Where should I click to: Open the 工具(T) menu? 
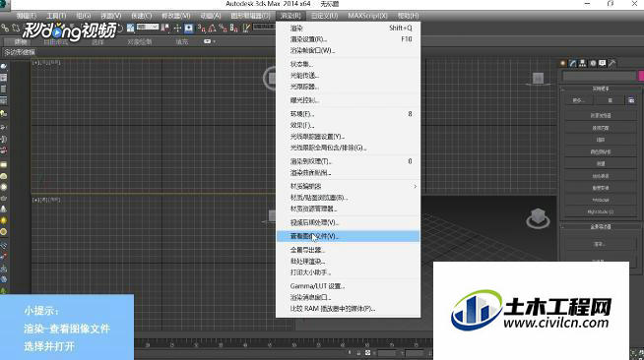(x=56, y=16)
